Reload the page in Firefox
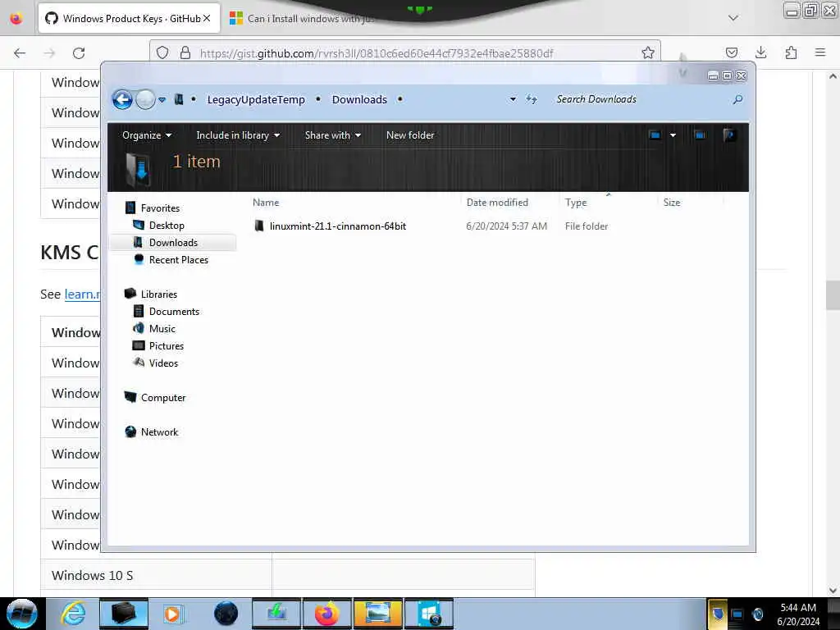The width and height of the screenshot is (840, 630). click(x=79, y=53)
